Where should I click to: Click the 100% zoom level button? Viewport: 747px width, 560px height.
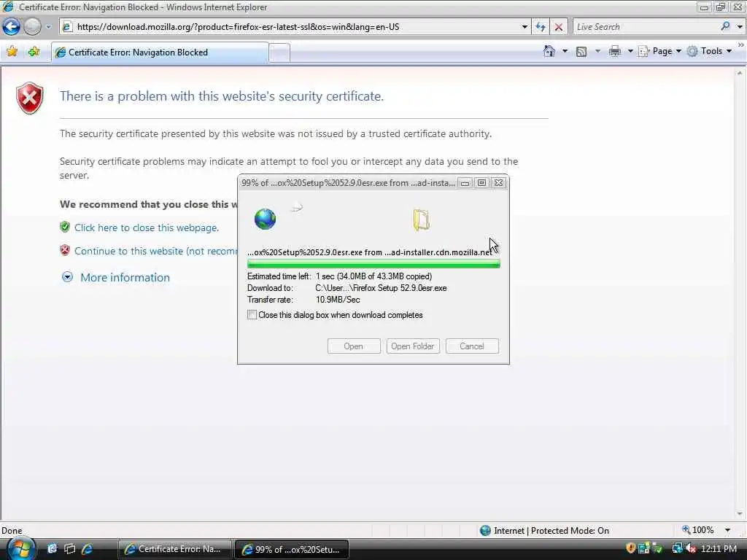click(x=698, y=530)
